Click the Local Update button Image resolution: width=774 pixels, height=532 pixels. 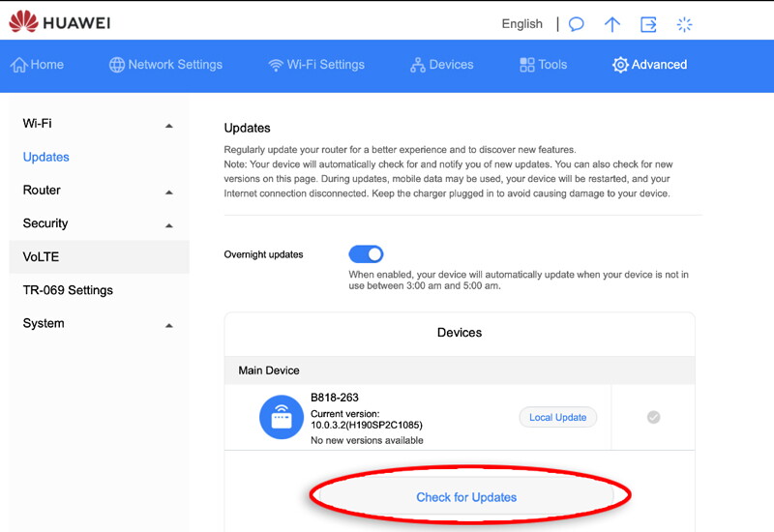click(558, 417)
